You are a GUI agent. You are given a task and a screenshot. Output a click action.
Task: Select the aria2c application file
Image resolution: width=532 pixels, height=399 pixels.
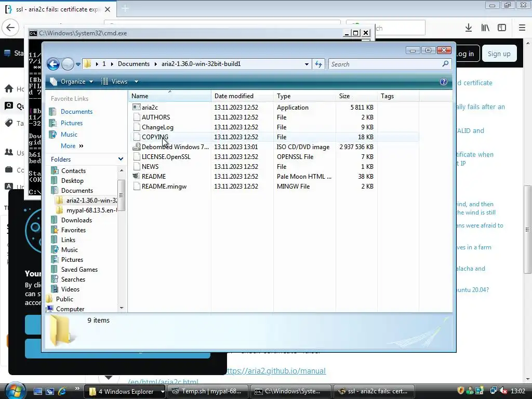click(x=150, y=107)
